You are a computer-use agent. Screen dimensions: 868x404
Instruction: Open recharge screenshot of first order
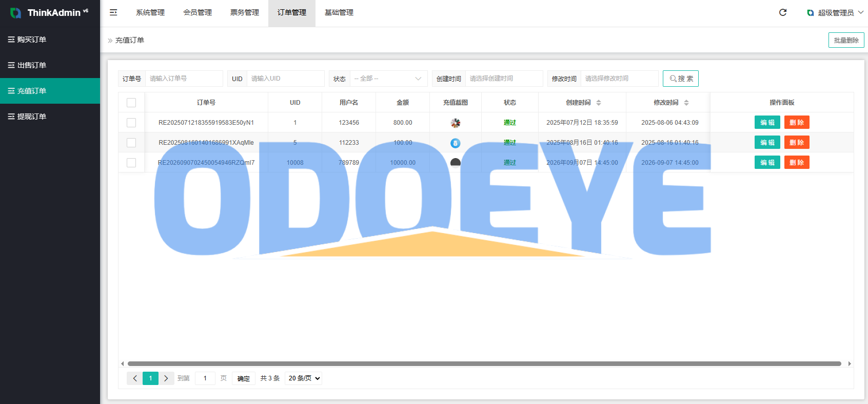(456, 123)
